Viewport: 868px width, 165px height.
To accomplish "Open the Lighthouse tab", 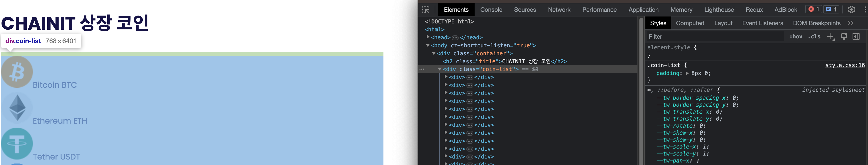I will tap(719, 9).
